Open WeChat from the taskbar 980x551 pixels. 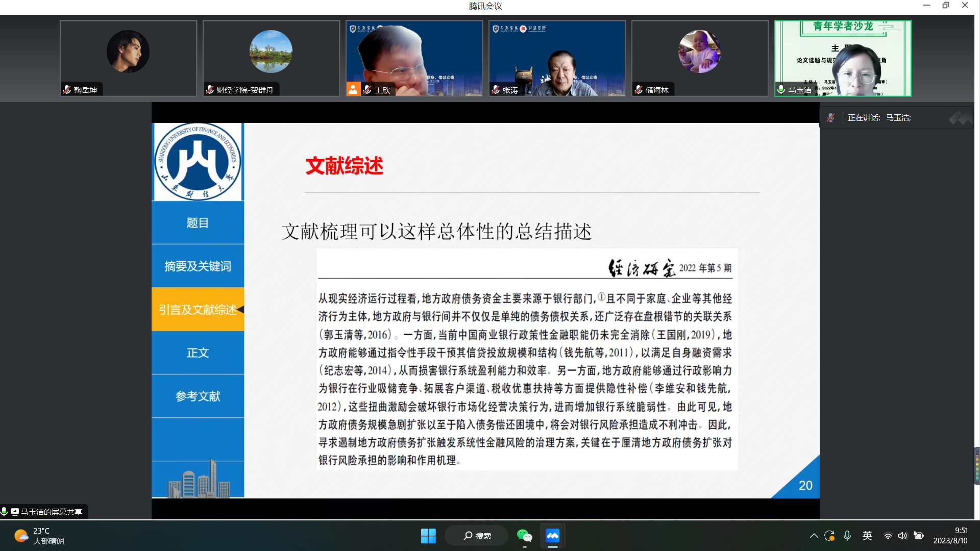(x=525, y=536)
